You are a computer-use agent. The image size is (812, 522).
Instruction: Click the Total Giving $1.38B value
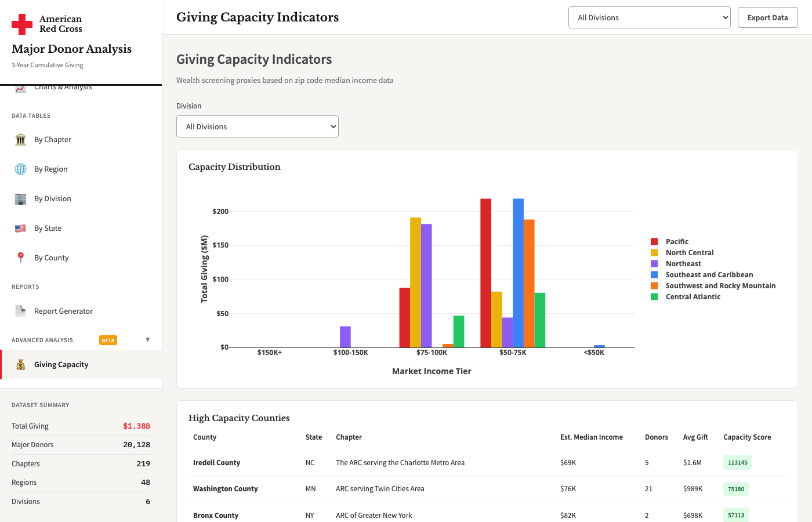(x=136, y=426)
